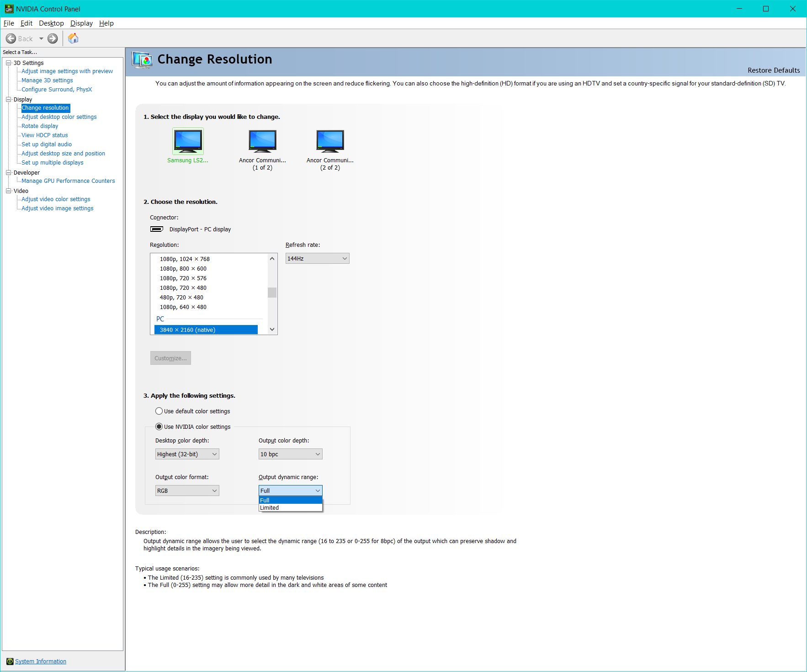Open the back history dropdown arrow

click(x=41, y=39)
